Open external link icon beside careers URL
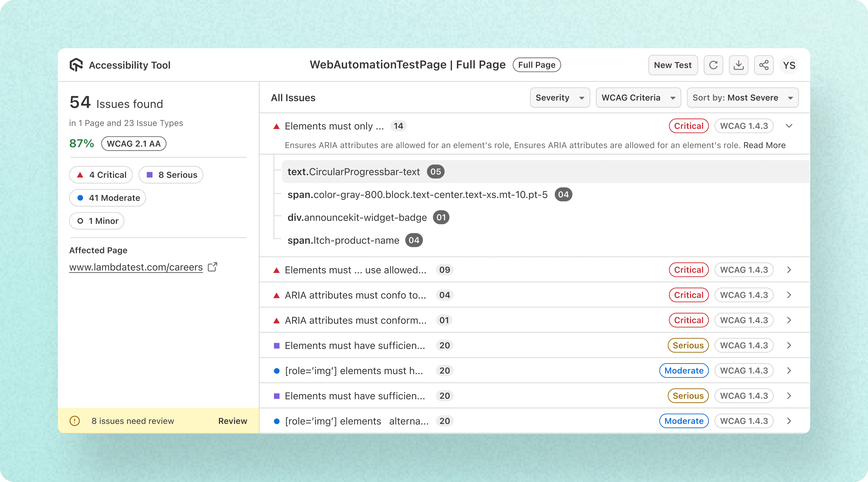 tap(212, 267)
